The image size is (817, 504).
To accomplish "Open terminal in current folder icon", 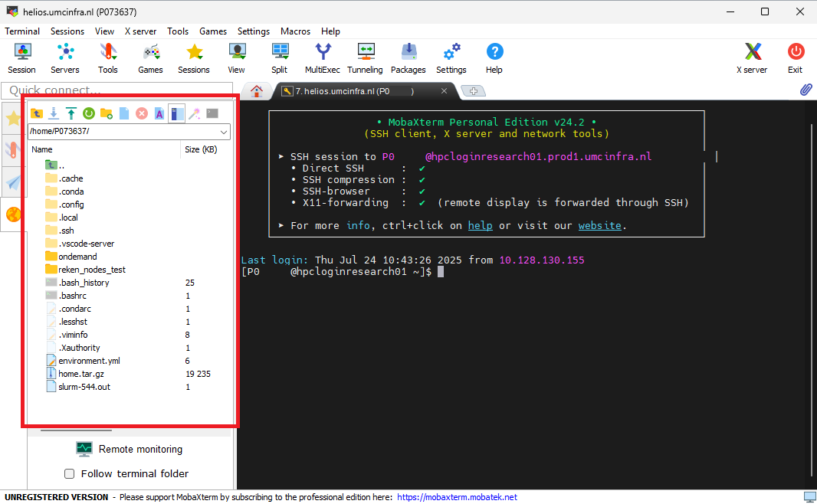I will coord(212,113).
